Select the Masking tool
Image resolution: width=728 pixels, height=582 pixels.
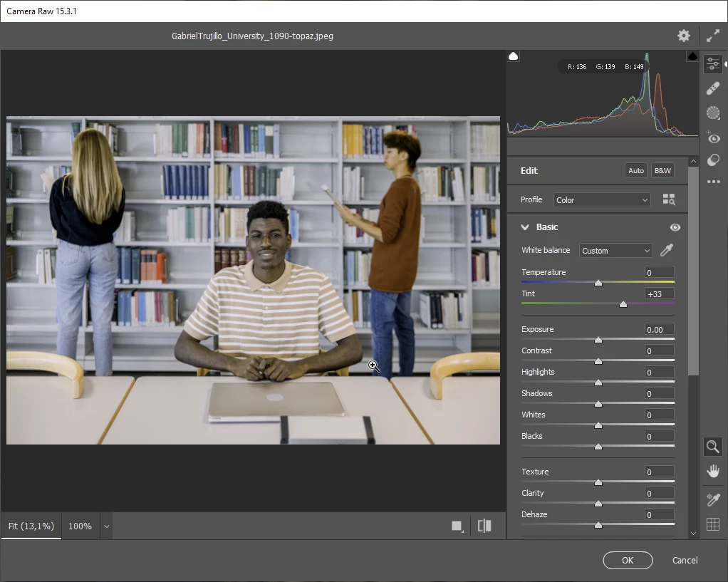(x=713, y=113)
